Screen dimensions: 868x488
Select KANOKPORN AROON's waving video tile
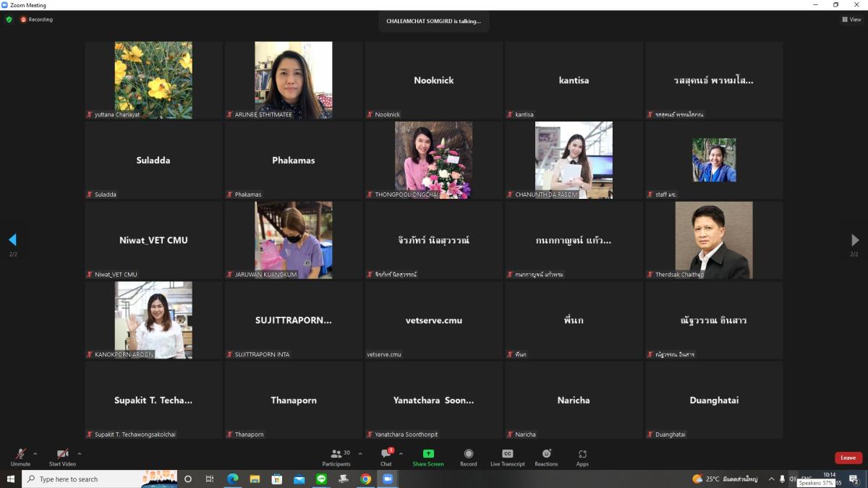pos(153,320)
